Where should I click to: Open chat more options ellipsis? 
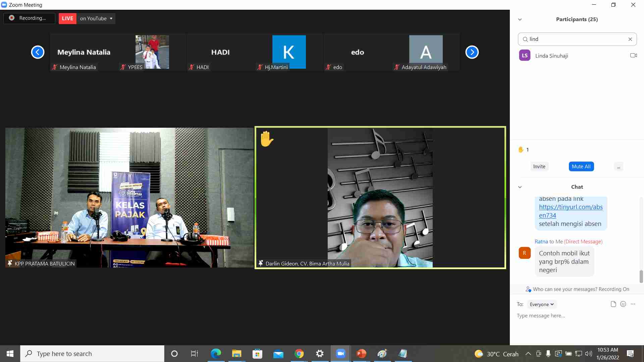[633, 304]
